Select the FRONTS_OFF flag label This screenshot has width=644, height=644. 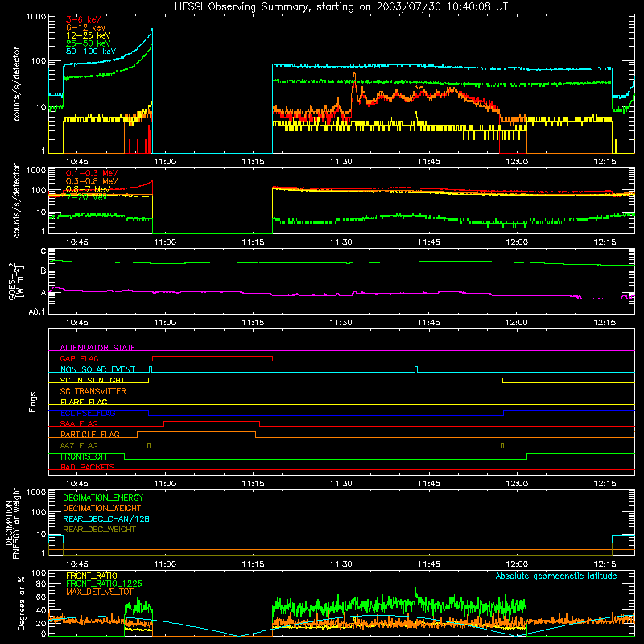coord(85,456)
